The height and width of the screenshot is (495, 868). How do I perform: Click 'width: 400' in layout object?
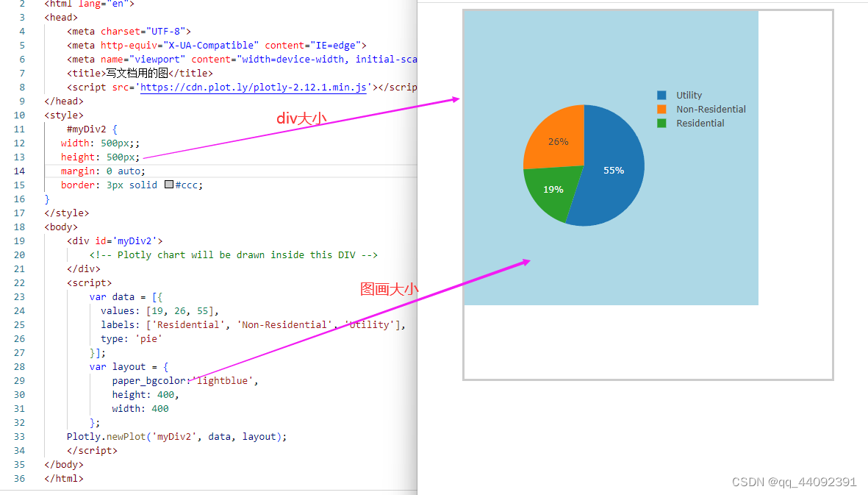(x=140, y=408)
